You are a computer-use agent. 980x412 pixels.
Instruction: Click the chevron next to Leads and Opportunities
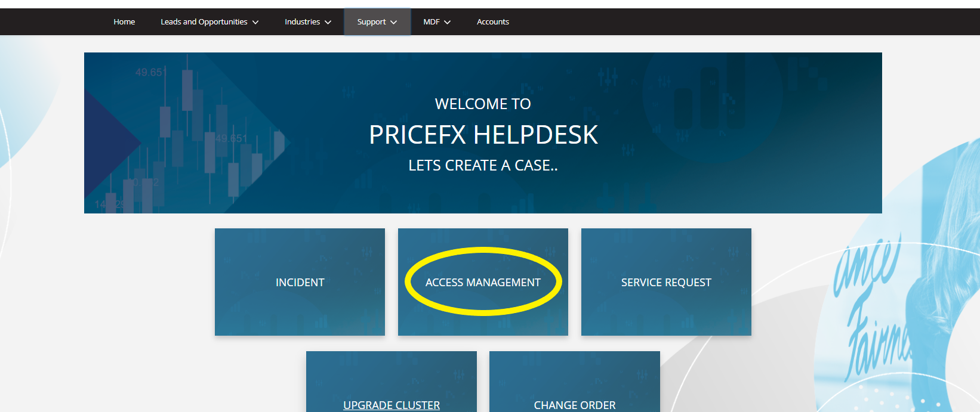(x=255, y=22)
